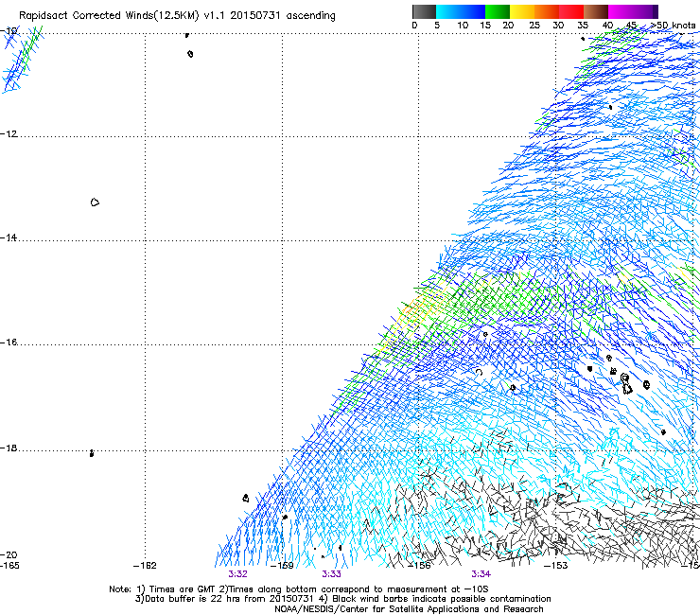Click the '-153' longitude axis label
The width and height of the screenshot is (700, 615).
click(x=555, y=566)
